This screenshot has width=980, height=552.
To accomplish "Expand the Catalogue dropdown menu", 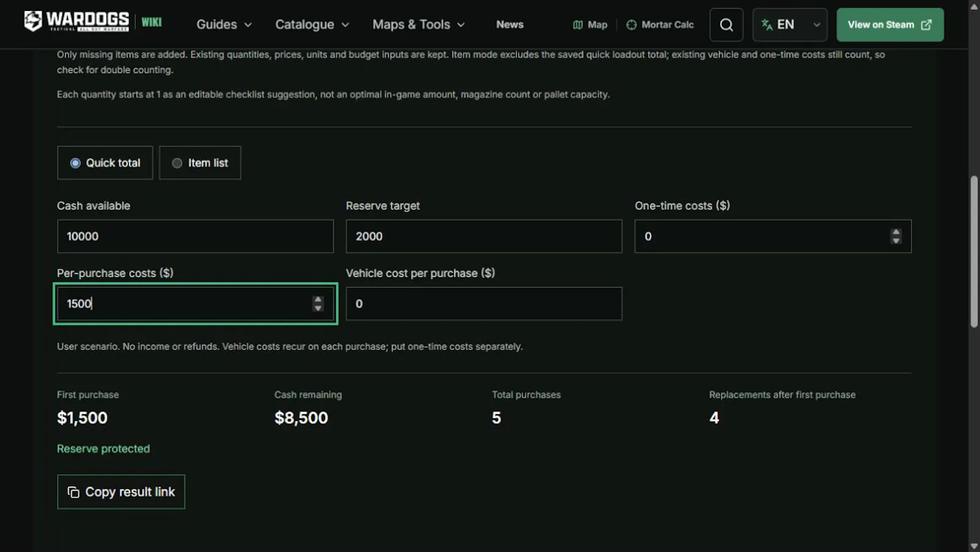I will tap(312, 25).
